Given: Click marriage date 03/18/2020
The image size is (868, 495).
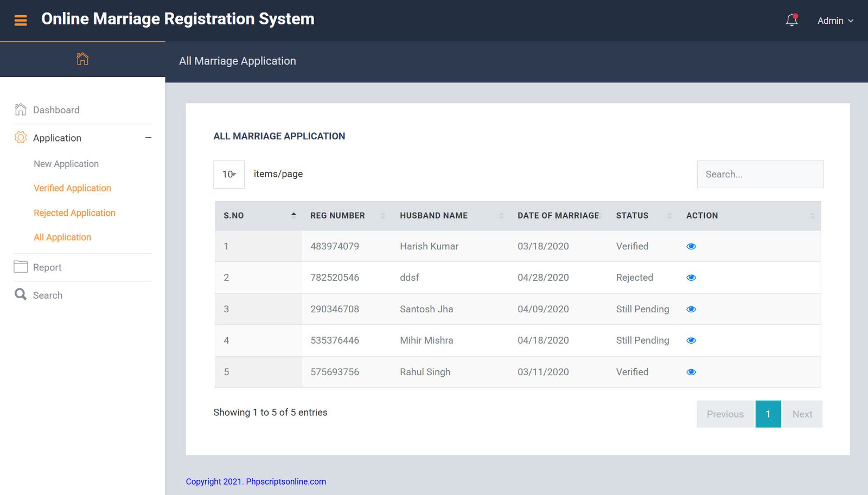Looking at the screenshot, I should click(543, 246).
